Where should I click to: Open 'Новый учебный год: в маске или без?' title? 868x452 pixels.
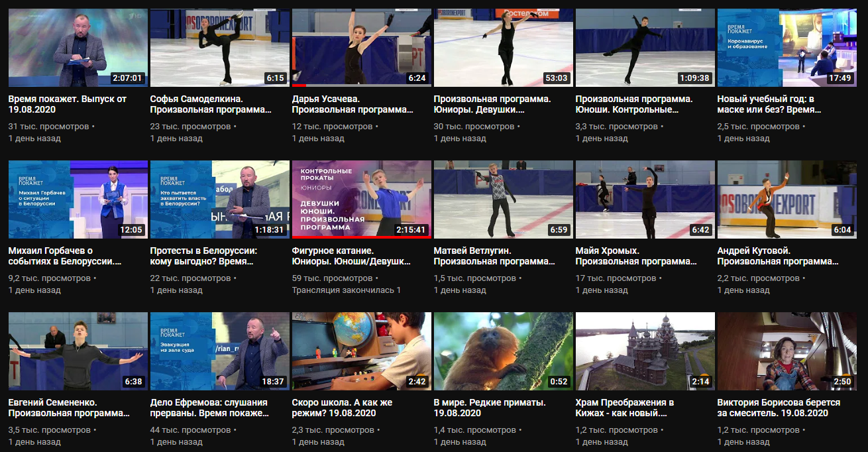775,104
